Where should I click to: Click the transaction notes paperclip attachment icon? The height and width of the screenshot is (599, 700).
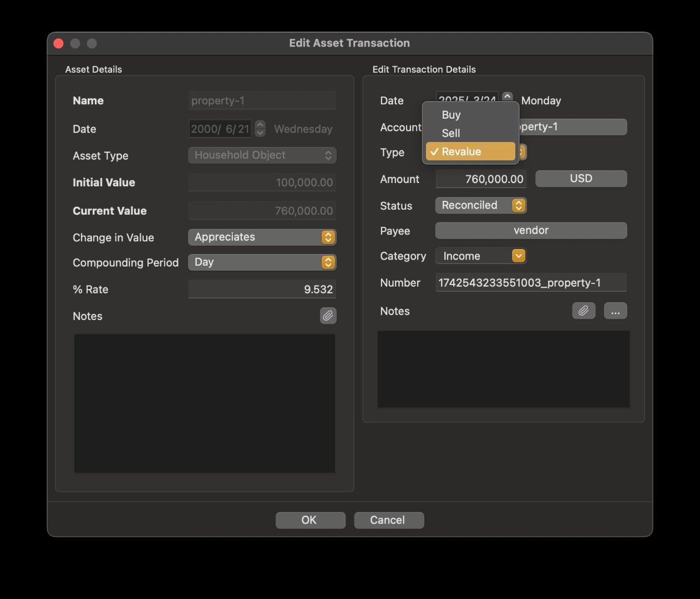583,311
